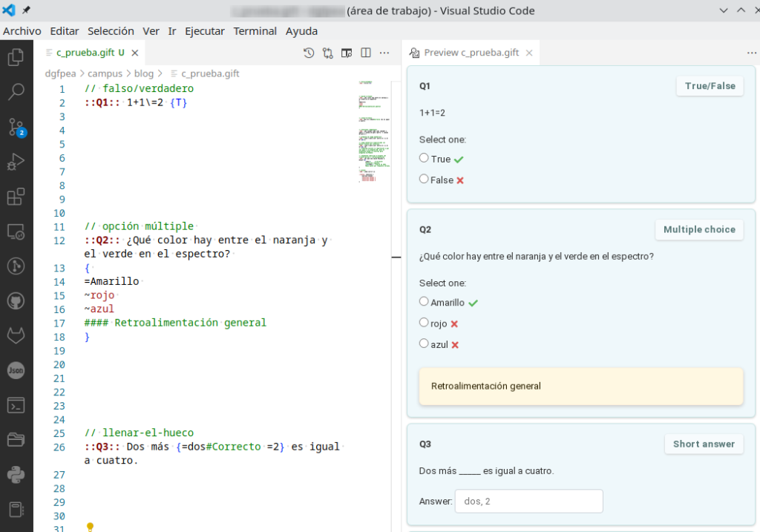Open the GitLab fox icon view
Screen dimensions: 760x532
(x=16, y=335)
